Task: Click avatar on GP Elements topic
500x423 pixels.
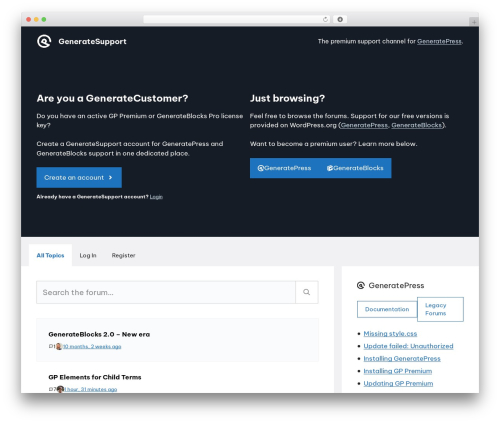Action: (60, 389)
